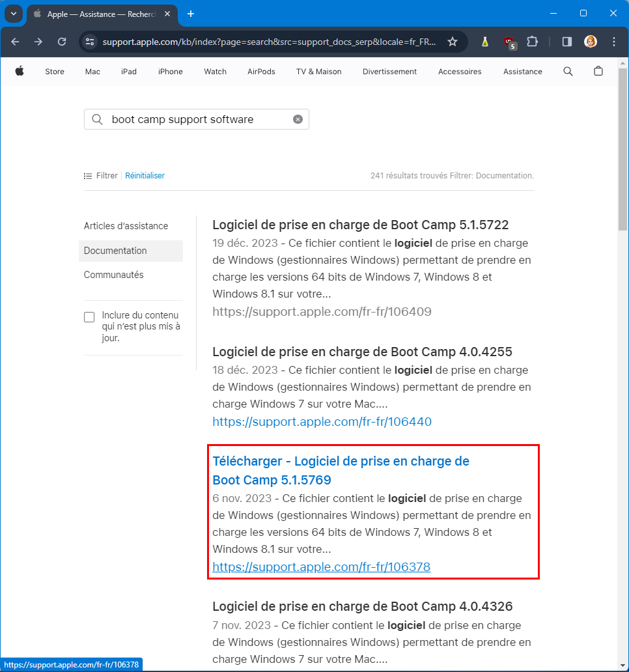Open the TV & Maison menu

[x=319, y=72]
